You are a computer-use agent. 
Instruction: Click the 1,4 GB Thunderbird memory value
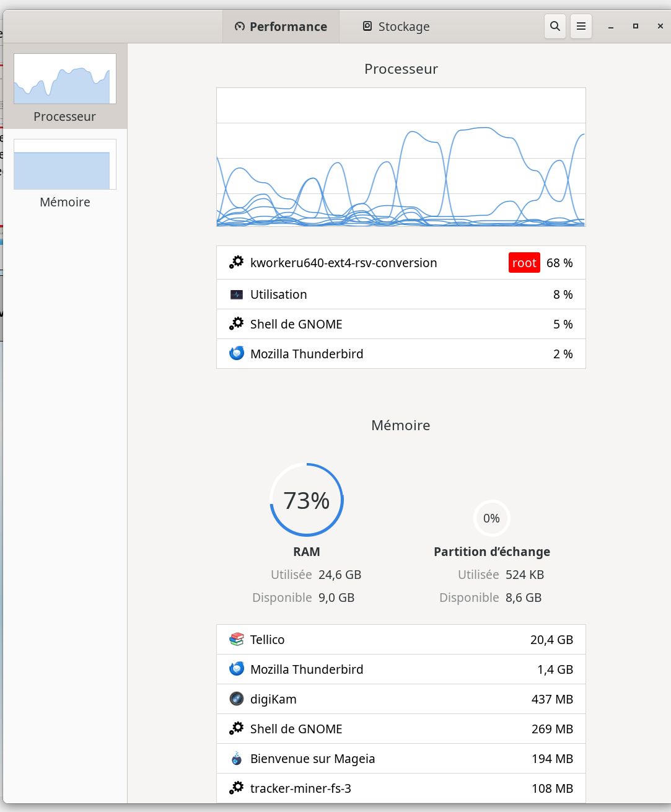pos(555,669)
